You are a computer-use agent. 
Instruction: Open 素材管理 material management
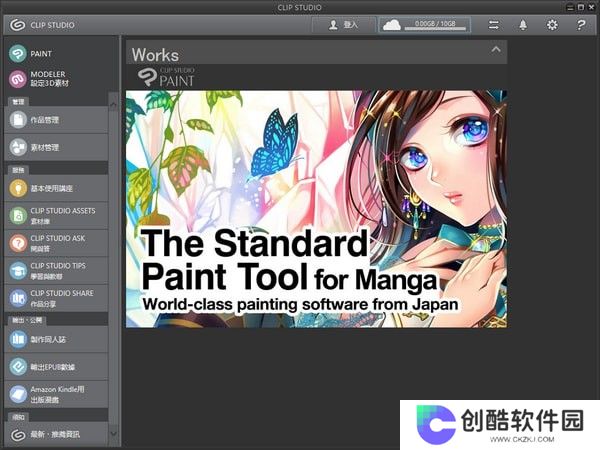pos(56,147)
